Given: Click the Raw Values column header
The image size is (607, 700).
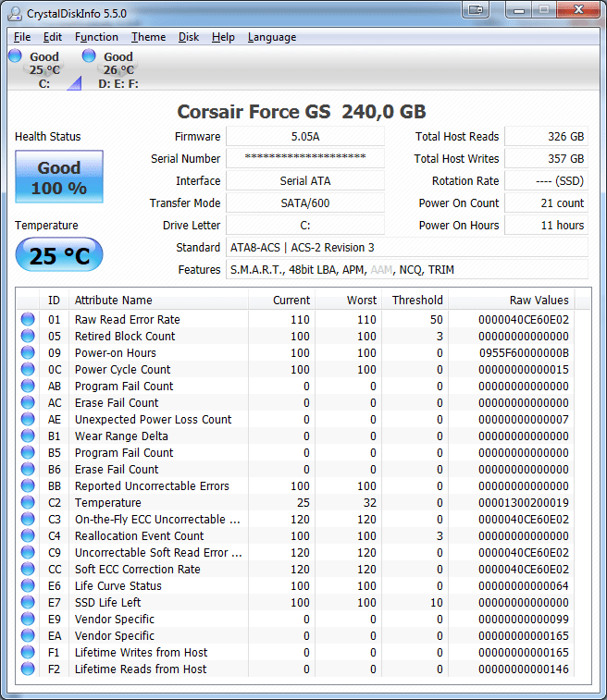Looking at the screenshot, I should pyautogui.click(x=512, y=300).
